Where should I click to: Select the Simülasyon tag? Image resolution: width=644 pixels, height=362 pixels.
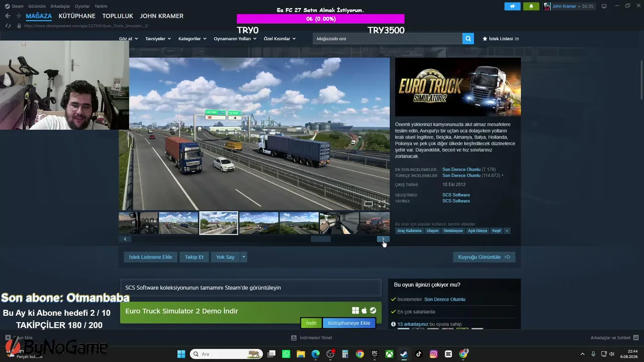[453, 231]
